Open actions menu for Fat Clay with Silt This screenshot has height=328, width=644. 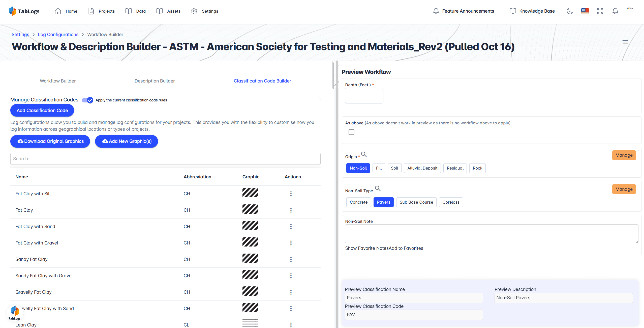pyautogui.click(x=291, y=194)
